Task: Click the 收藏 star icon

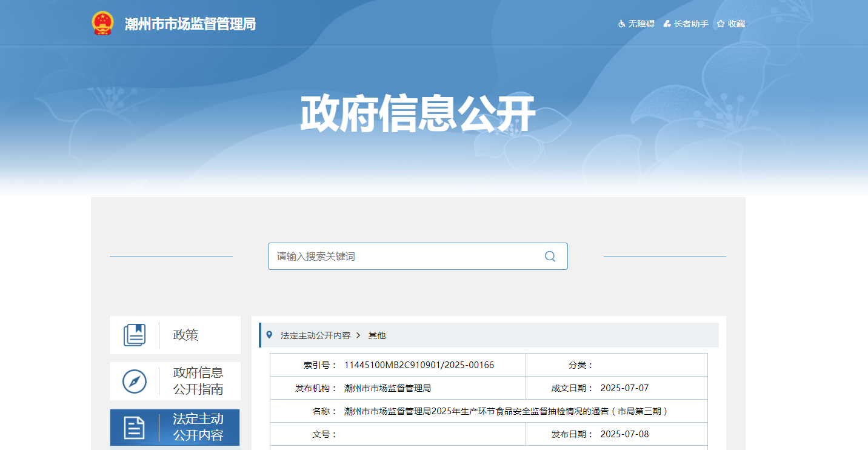Action: 721,24
